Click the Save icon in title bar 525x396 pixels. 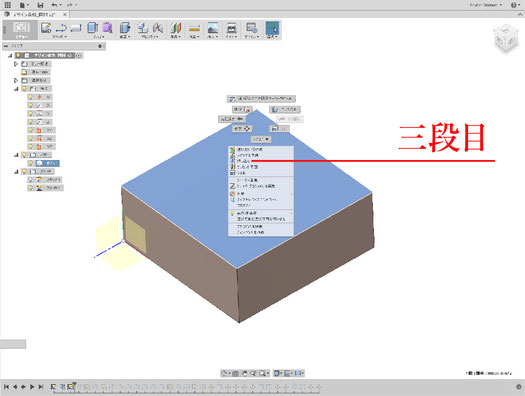coord(40,5)
